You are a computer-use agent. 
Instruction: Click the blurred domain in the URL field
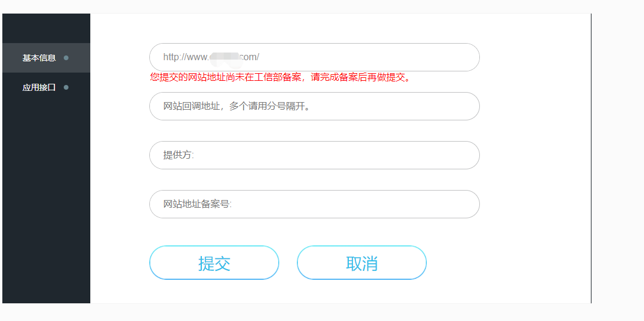coord(224,57)
